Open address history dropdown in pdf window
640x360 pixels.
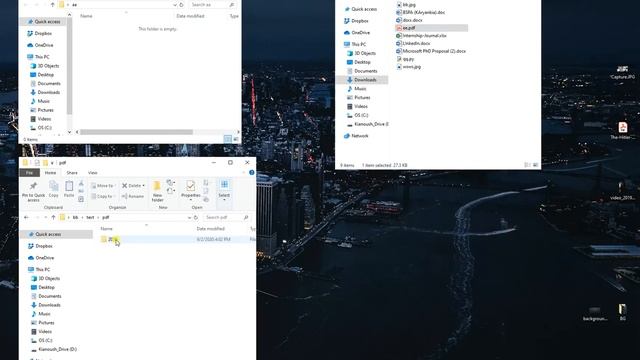[x=189, y=218]
